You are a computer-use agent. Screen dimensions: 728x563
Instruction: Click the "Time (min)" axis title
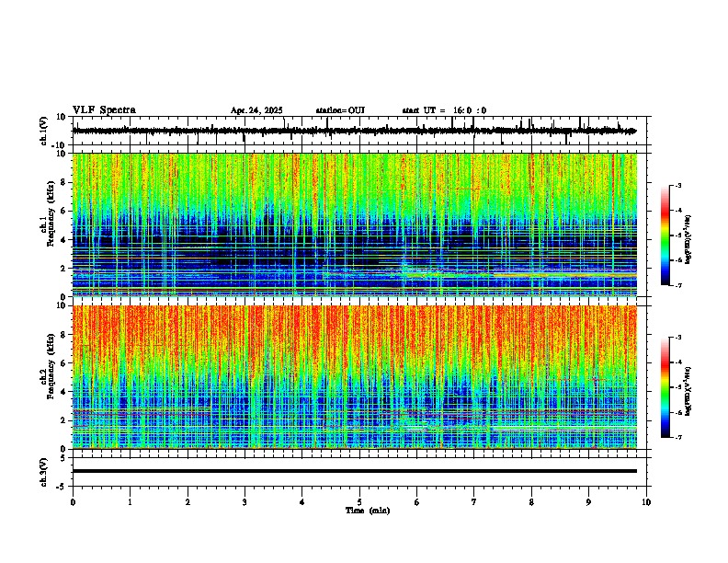[x=368, y=511]
